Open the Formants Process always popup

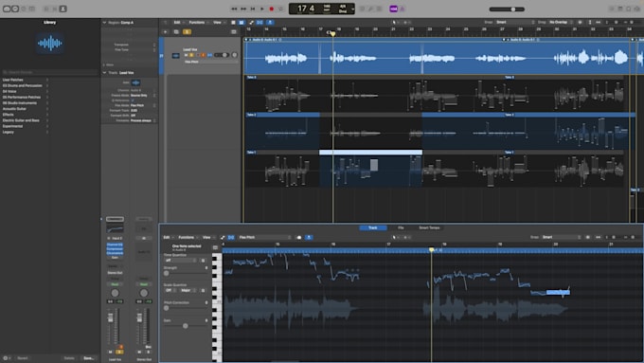pyautogui.click(x=142, y=120)
